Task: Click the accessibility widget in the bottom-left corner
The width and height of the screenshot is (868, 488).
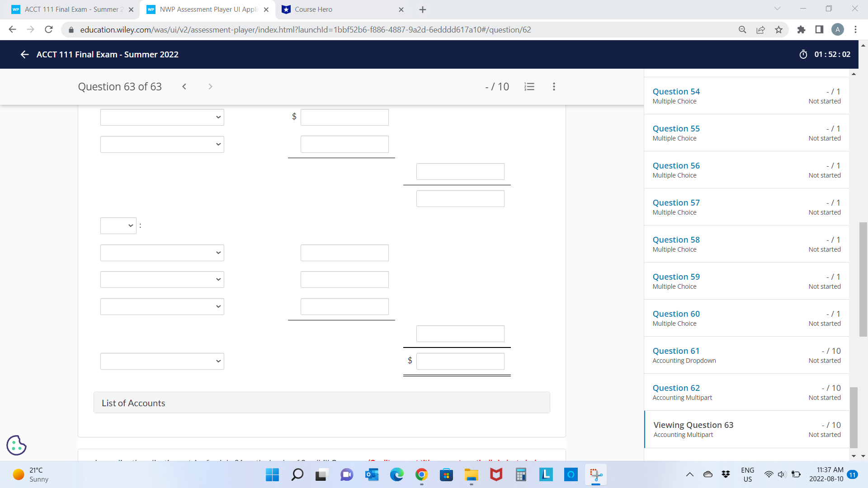Action: tap(16, 445)
